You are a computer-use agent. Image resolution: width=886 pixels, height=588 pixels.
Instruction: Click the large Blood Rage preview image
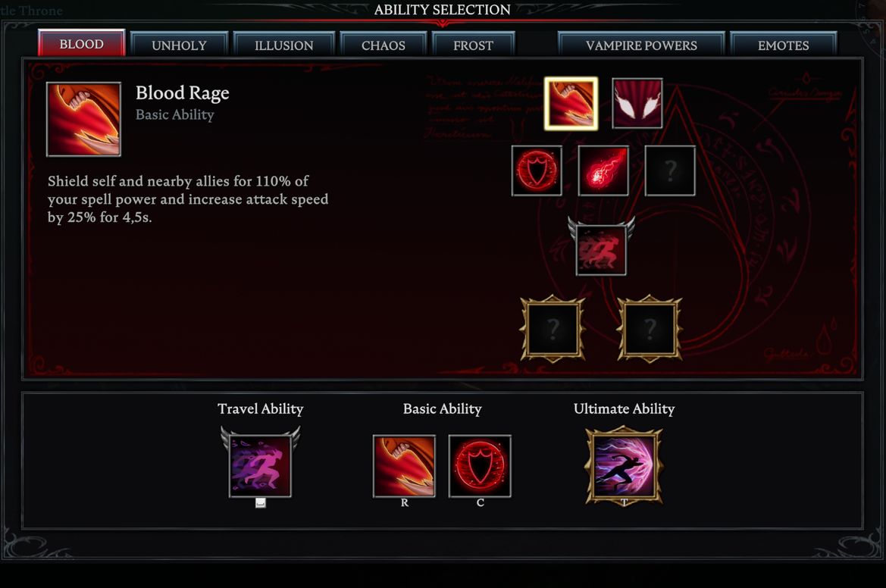[x=83, y=119]
